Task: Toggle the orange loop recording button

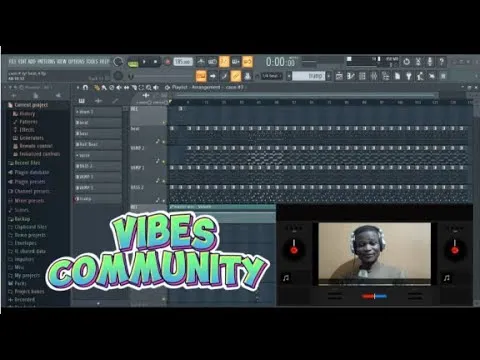Action: [x=247, y=62]
